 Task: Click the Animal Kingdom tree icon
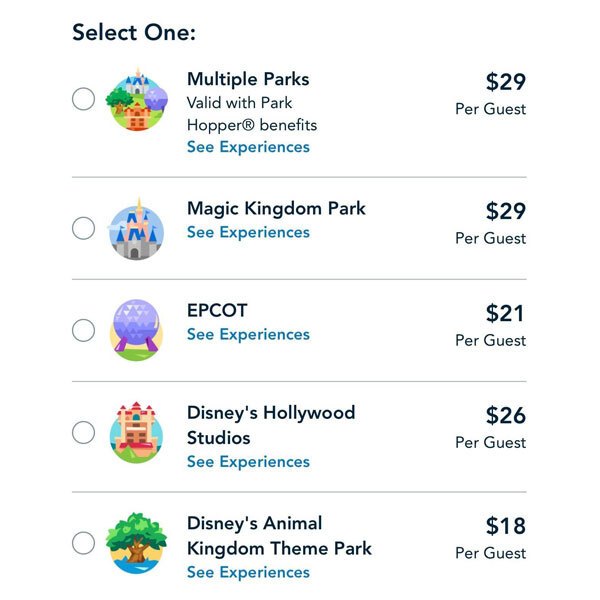pos(135,543)
